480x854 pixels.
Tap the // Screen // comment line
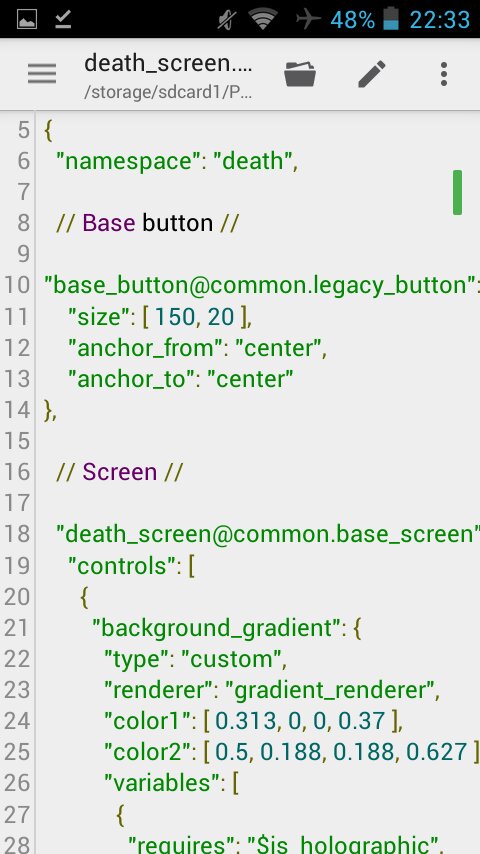click(x=119, y=472)
